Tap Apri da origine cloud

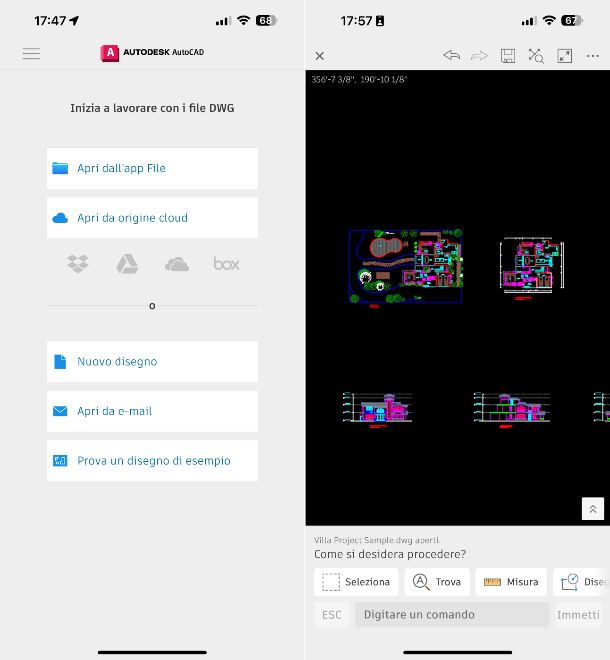[152, 218]
